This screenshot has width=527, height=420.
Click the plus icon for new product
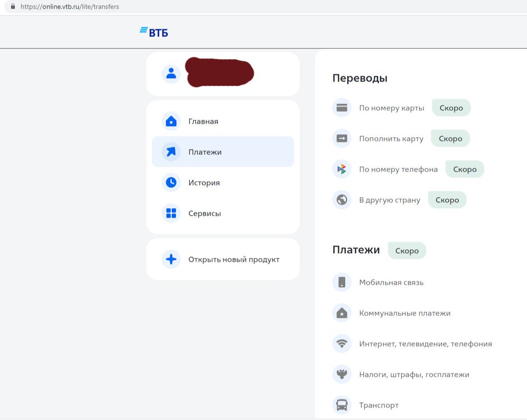tap(171, 259)
